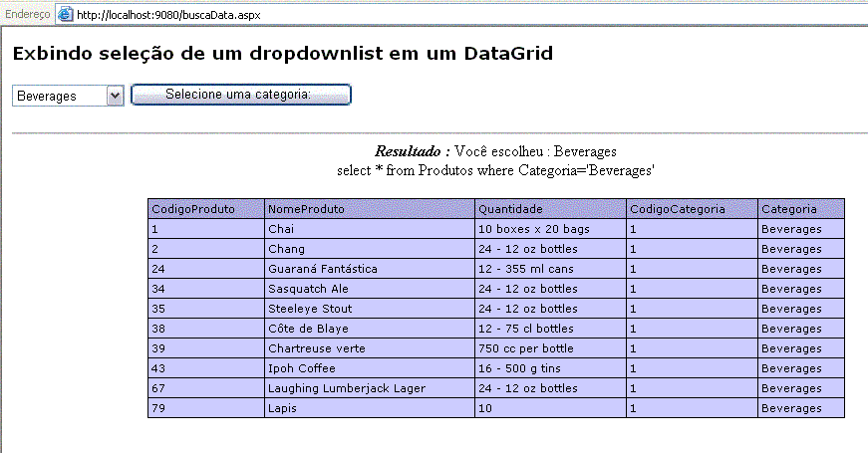Click the Internet Explorer page icon in address bar

(x=66, y=14)
